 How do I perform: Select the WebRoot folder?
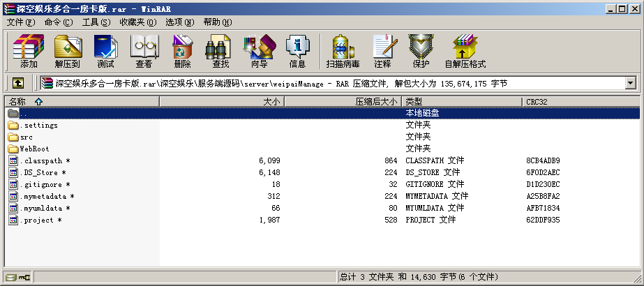pyautogui.click(x=34, y=149)
